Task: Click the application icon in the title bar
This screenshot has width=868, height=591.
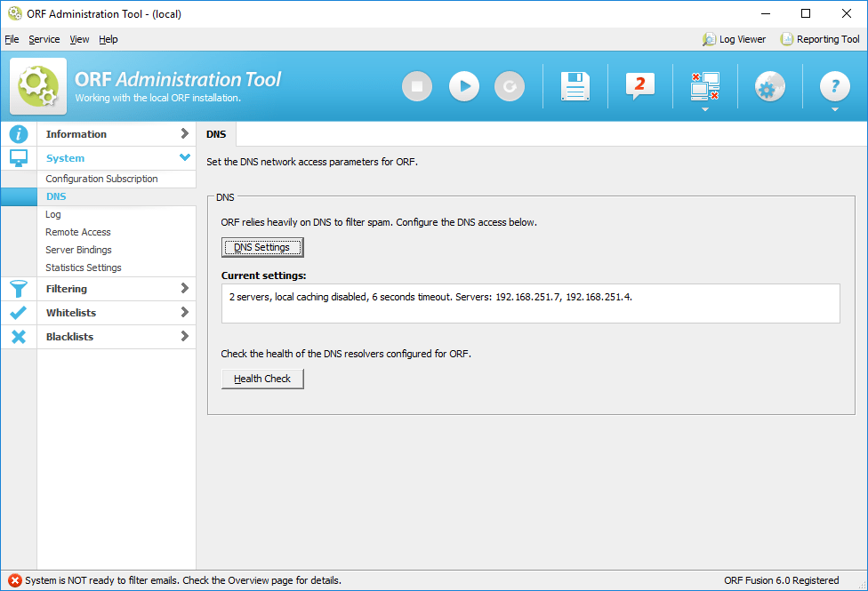Action: pos(15,13)
